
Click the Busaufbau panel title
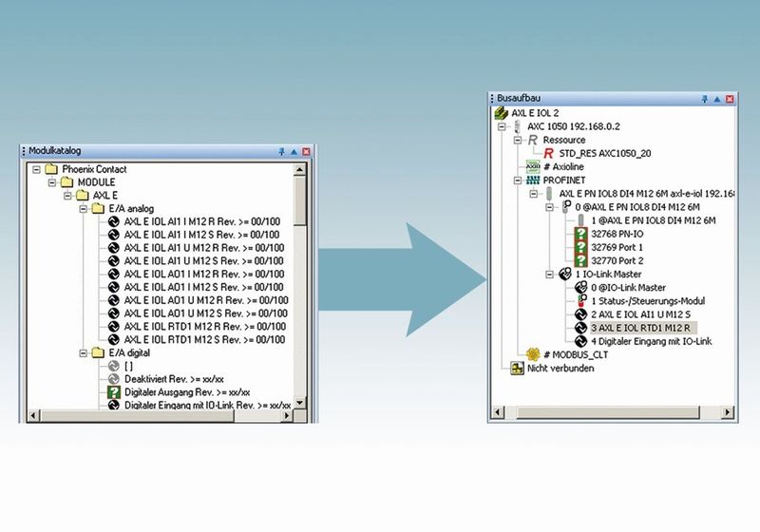[x=519, y=98]
